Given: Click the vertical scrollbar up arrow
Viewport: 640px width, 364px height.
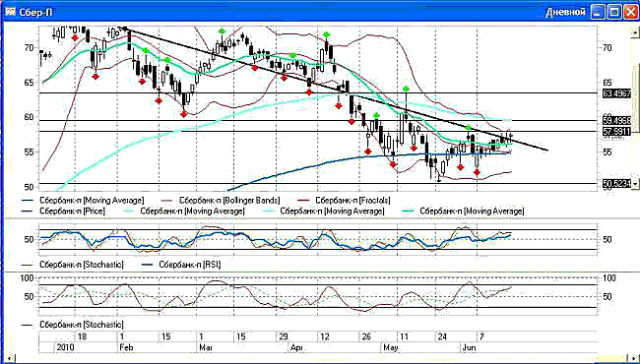Looking at the screenshot, I should 636,32.
